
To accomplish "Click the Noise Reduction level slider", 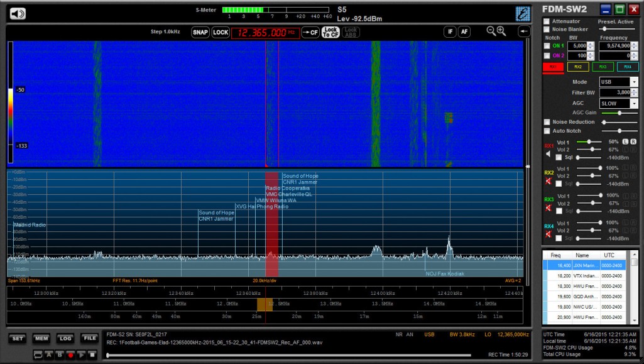I will [619, 122].
